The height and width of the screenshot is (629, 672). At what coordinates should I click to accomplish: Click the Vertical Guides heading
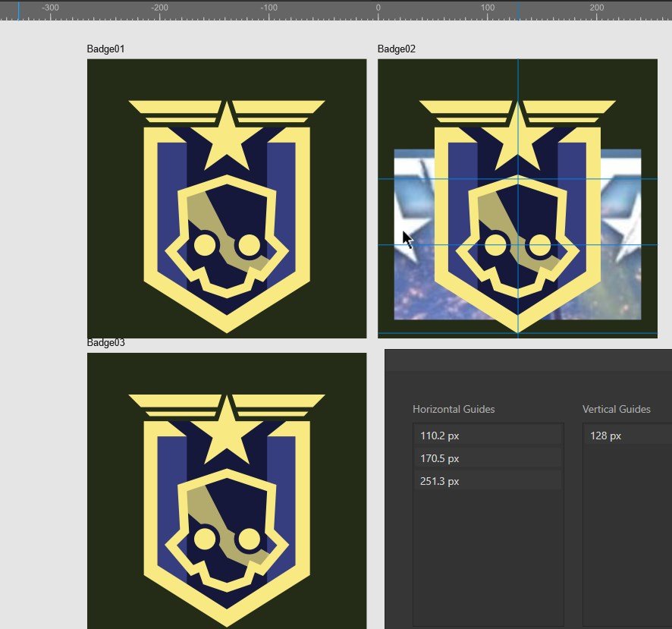[617, 409]
